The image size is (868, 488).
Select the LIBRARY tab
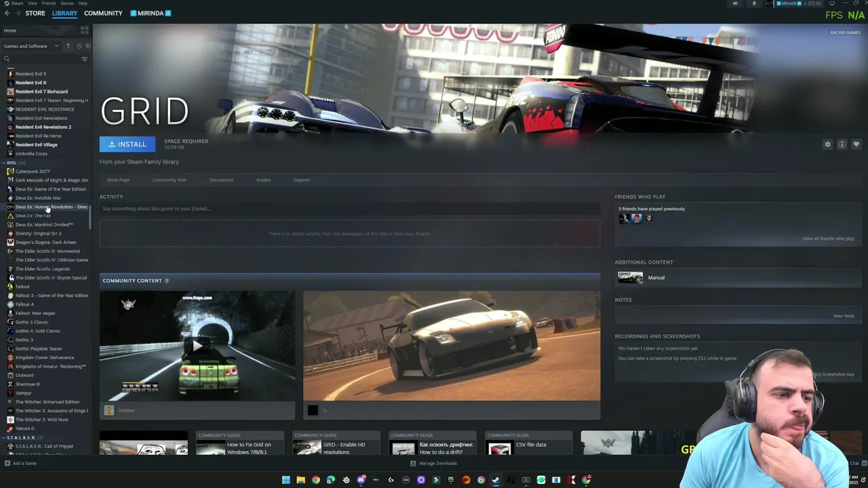click(64, 13)
